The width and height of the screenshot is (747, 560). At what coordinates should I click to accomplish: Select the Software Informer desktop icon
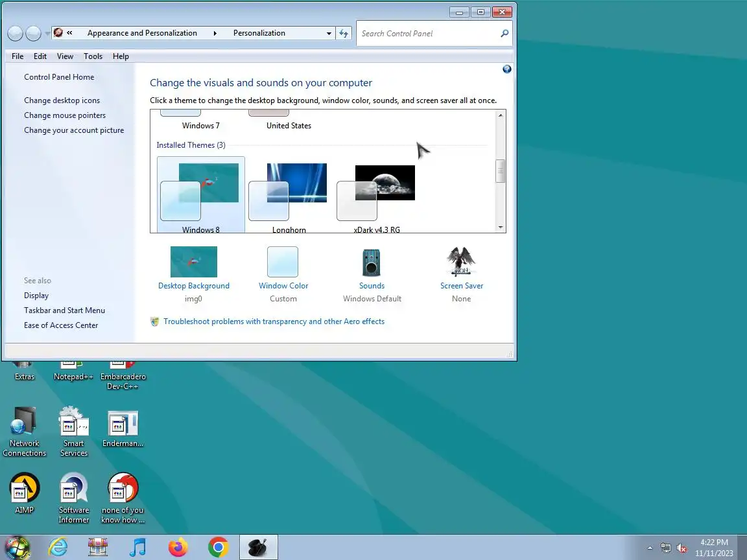click(74, 498)
